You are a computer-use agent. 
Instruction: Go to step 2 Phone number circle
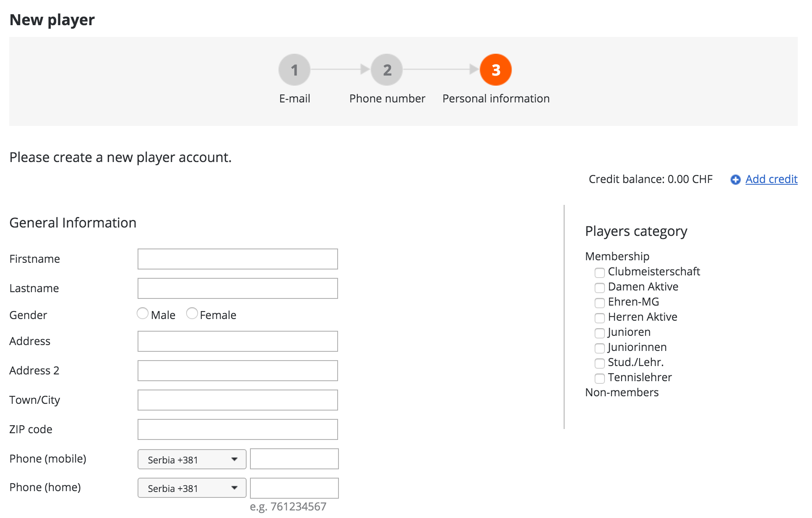pos(387,70)
